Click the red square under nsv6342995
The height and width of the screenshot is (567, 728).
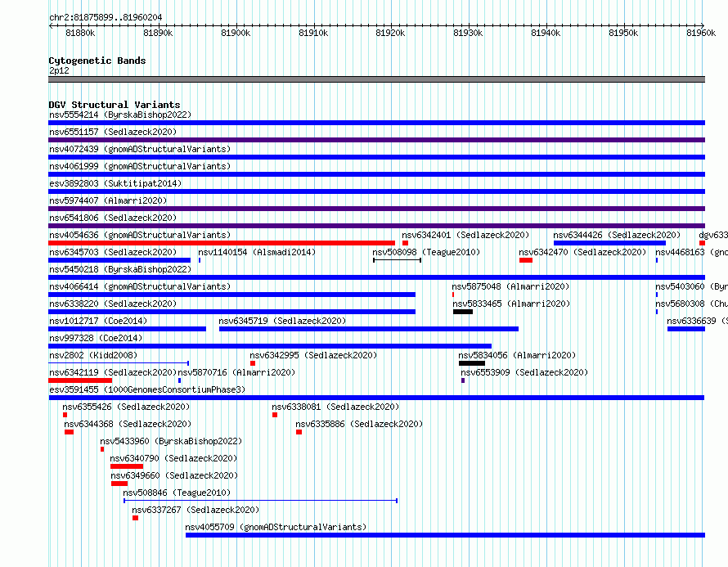pos(253,363)
